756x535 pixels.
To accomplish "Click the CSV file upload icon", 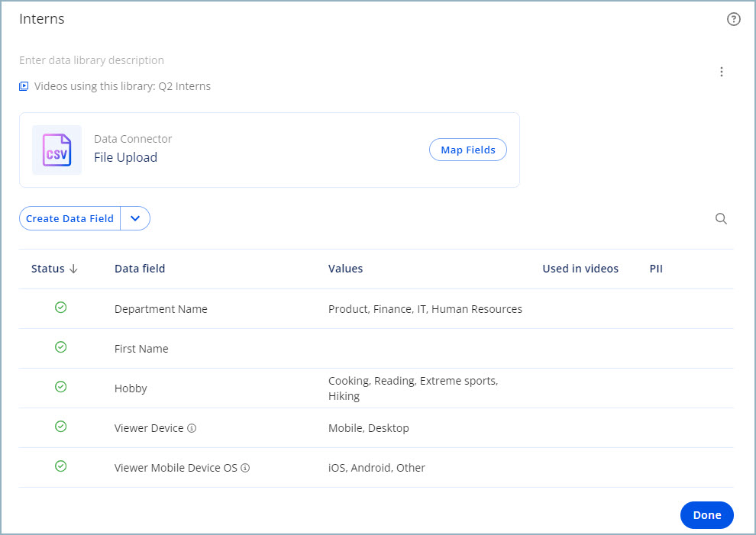I will tap(57, 150).
